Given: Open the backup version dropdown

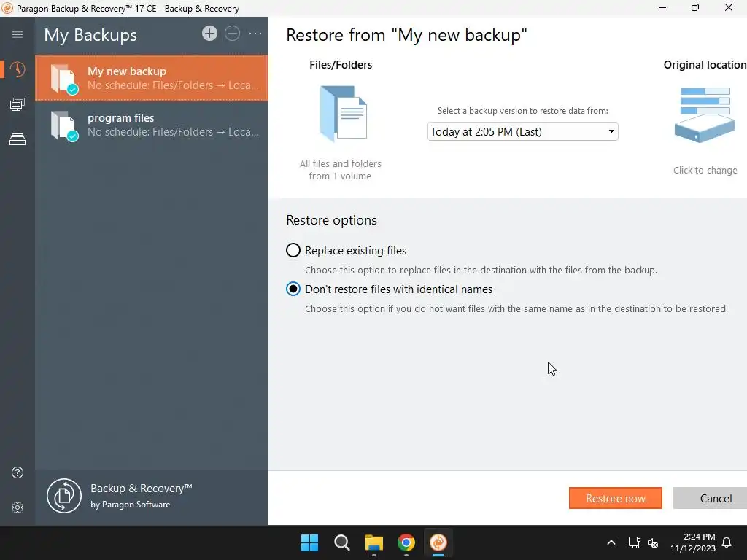Looking at the screenshot, I should [x=522, y=131].
